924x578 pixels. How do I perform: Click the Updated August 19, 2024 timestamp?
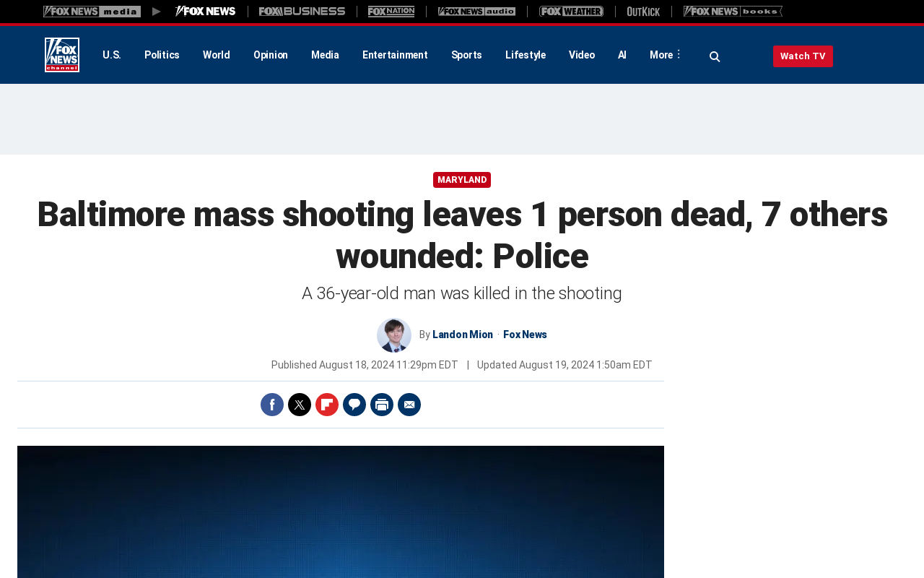click(x=565, y=365)
